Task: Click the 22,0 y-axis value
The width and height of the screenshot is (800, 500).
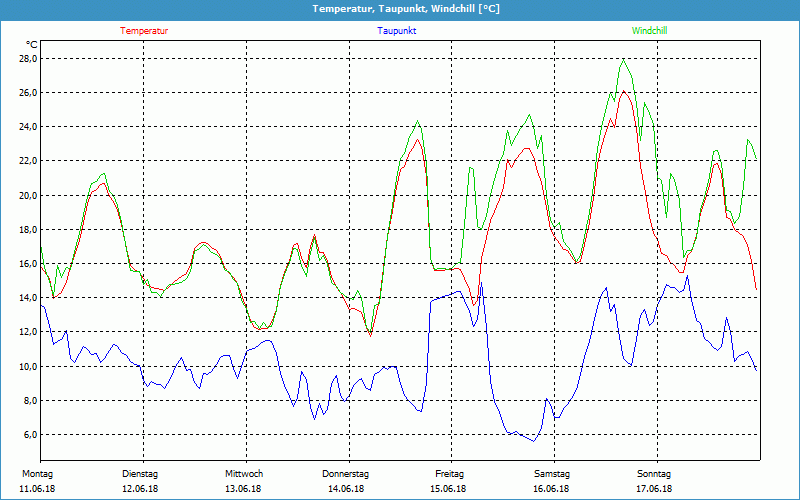Action: click(x=28, y=161)
